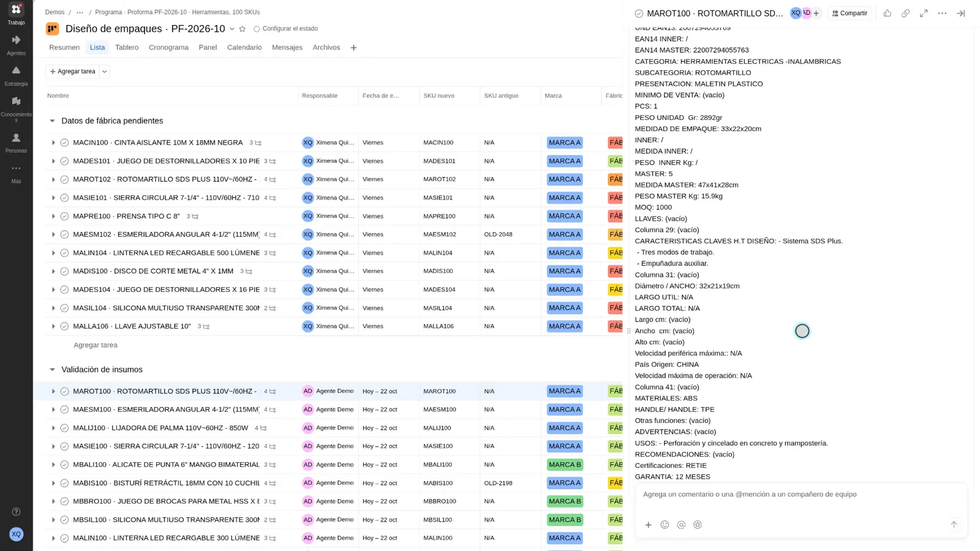
Task: Click the Compartir button
Action: pyautogui.click(x=850, y=13)
